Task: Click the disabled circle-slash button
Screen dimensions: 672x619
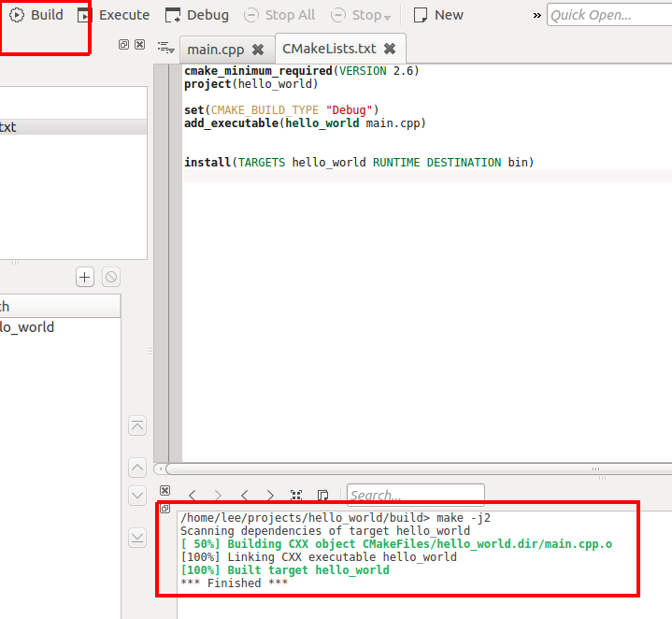Action: click(111, 277)
